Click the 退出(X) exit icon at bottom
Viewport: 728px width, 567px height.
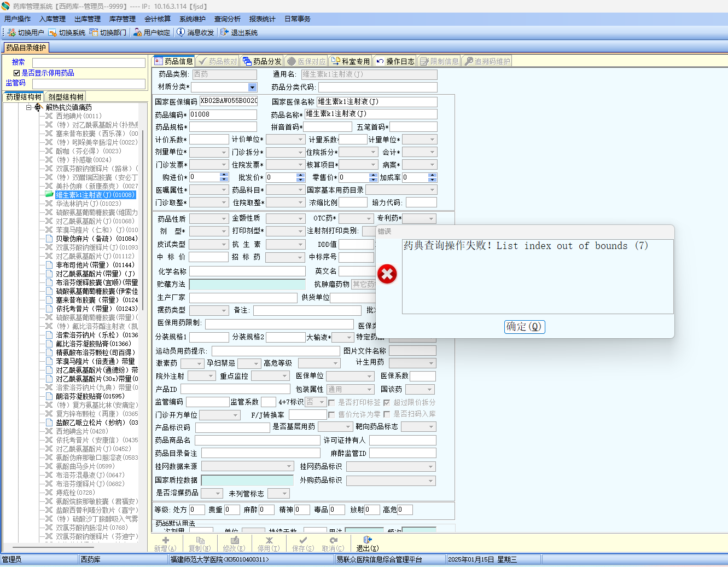coord(368,540)
